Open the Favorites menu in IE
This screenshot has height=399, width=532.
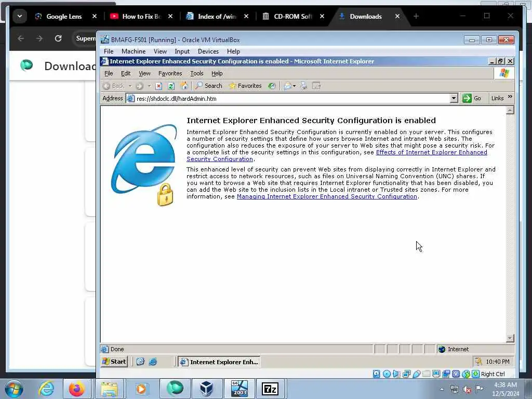[170, 73]
